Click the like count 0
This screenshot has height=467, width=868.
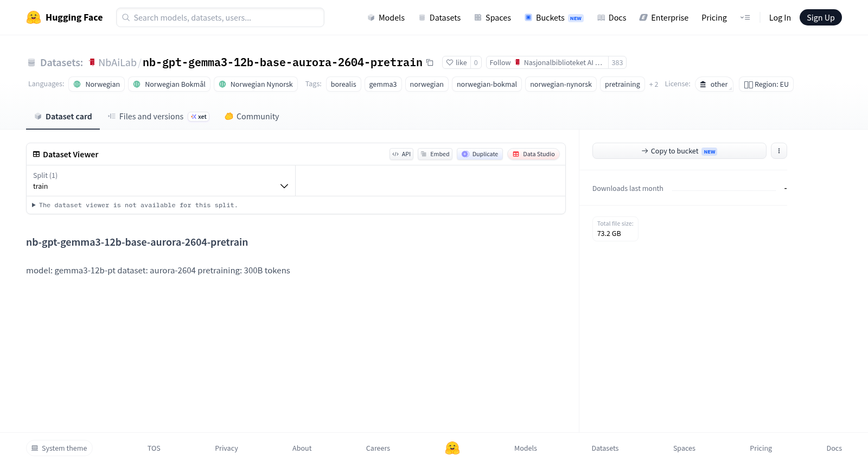(476, 62)
